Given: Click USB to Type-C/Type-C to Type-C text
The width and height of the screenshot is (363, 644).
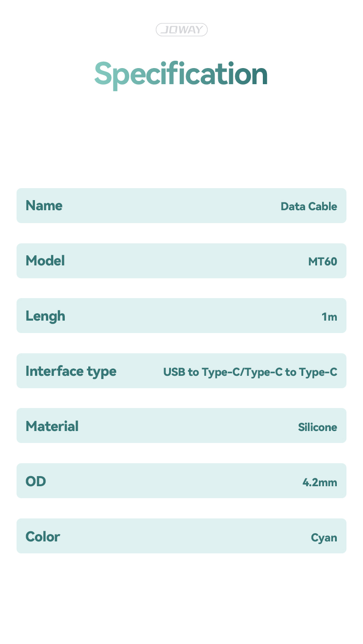Looking at the screenshot, I should (x=250, y=372).
